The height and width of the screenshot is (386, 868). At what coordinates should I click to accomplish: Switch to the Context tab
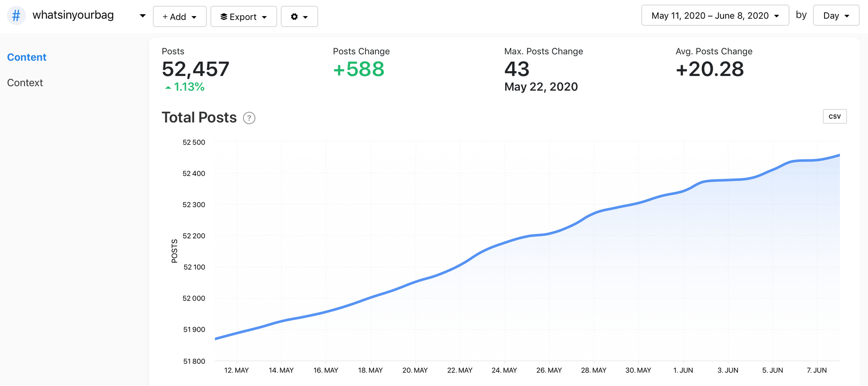(25, 83)
